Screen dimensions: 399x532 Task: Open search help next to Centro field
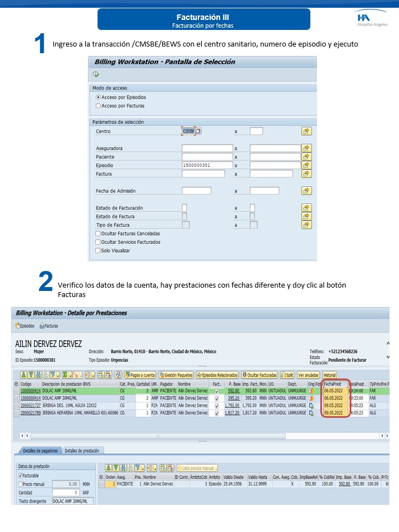coord(199,131)
